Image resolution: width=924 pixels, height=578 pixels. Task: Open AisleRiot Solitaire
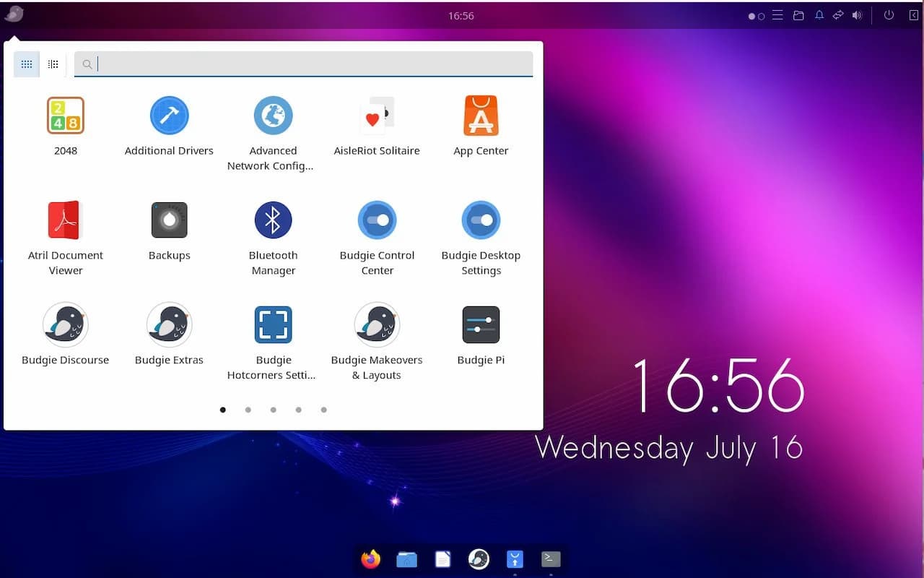377,117
